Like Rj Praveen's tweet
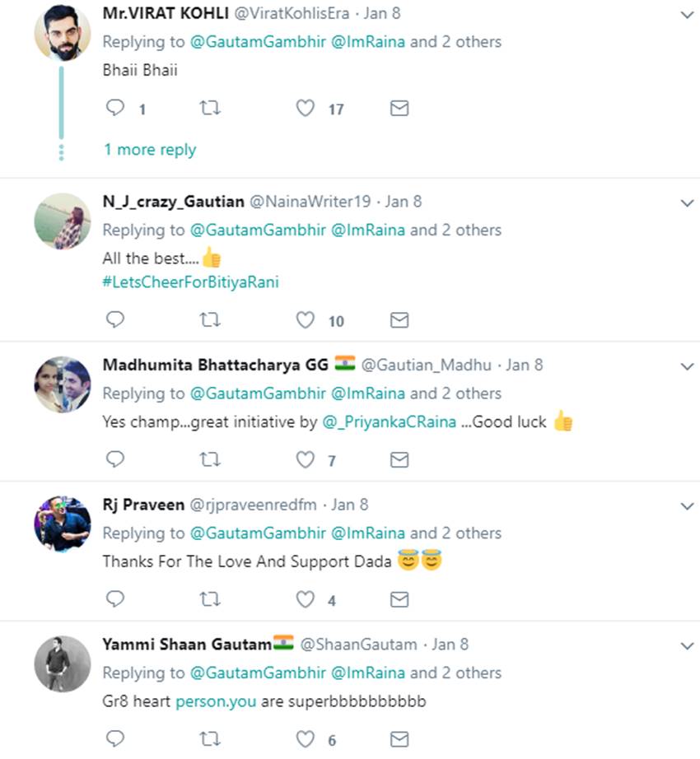 [306, 599]
